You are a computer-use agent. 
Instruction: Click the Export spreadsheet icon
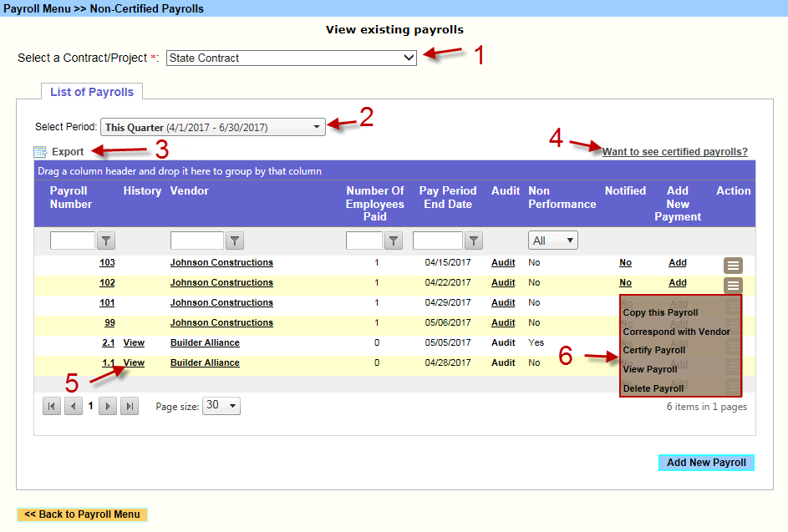coord(40,152)
